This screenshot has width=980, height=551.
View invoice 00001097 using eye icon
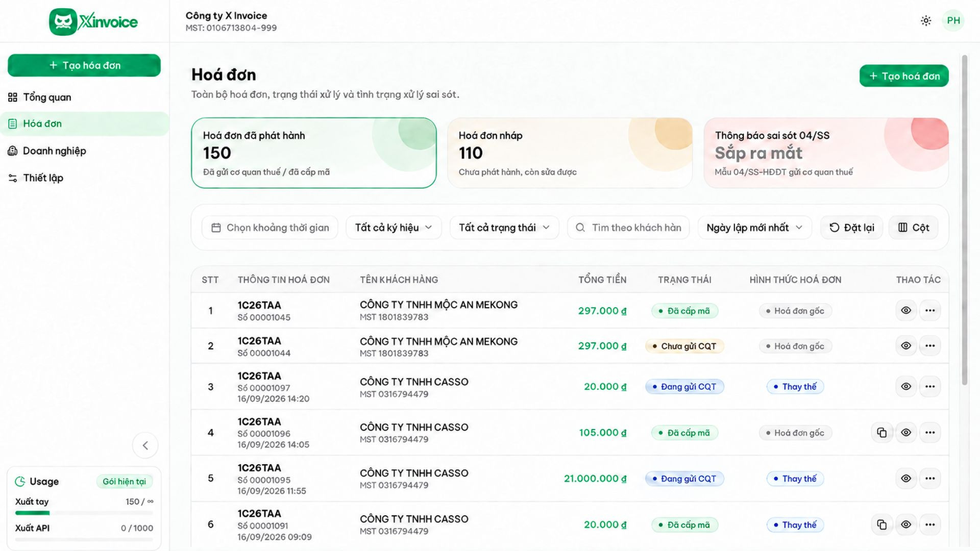(906, 387)
